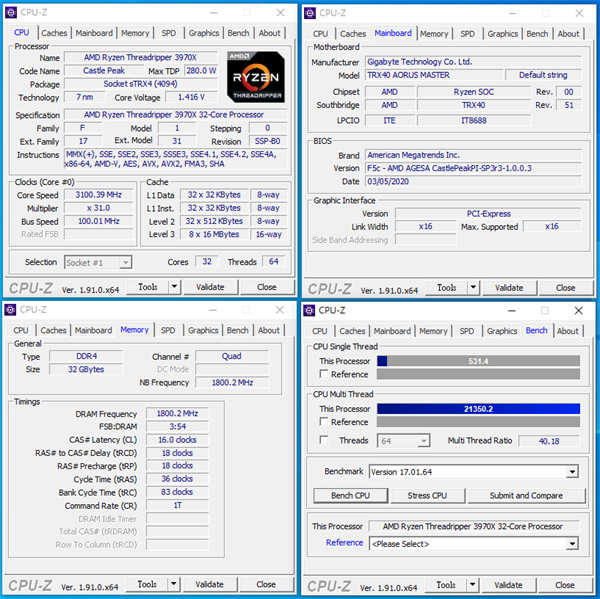Click the Name field AMD Ryzen Threadripper 3970X
This screenshot has height=599, width=600.
(x=140, y=57)
